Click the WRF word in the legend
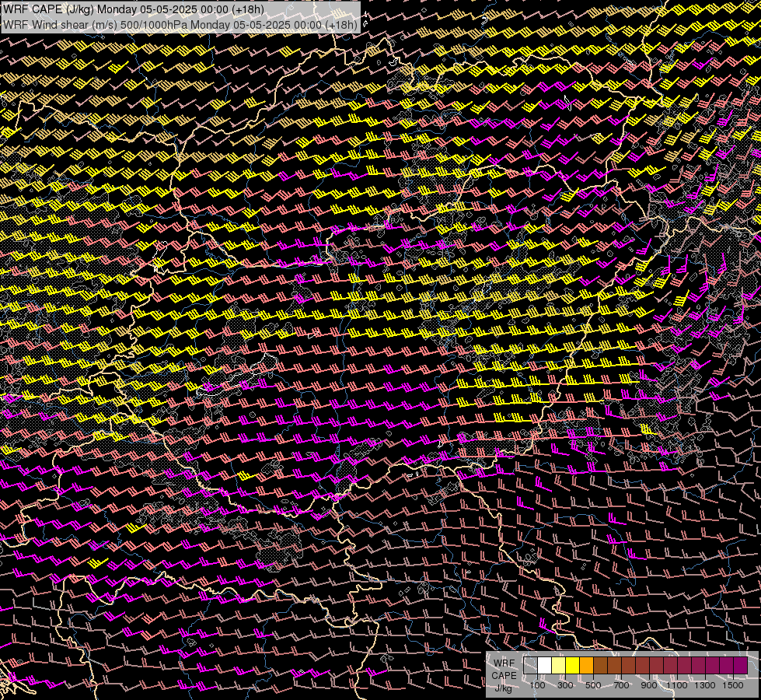Viewport: 761px width, 700px height. [x=504, y=663]
